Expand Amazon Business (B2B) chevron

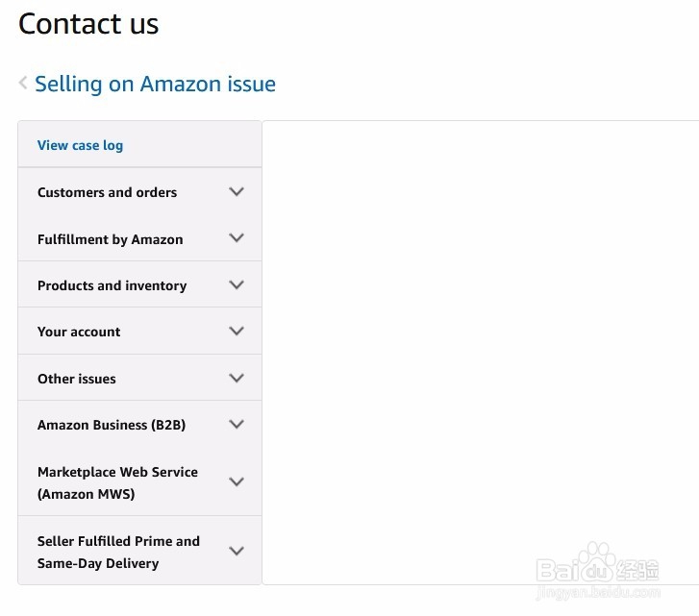click(237, 424)
